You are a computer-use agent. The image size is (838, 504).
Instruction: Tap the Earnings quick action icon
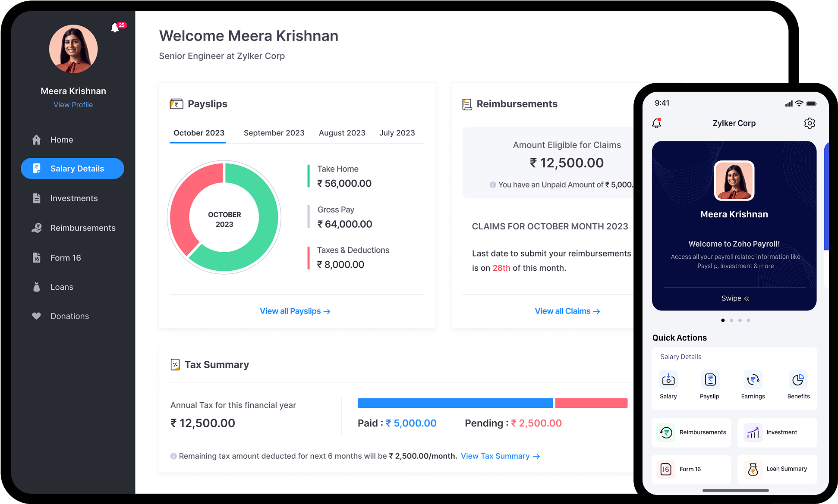pyautogui.click(x=753, y=380)
